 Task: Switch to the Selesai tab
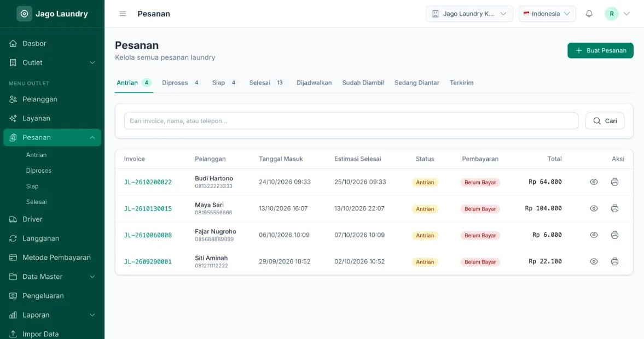(266, 83)
